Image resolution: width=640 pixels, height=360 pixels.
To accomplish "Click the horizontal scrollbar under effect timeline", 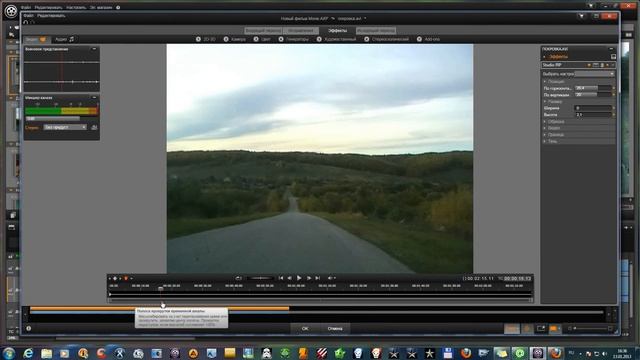I will click(x=320, y=300).
